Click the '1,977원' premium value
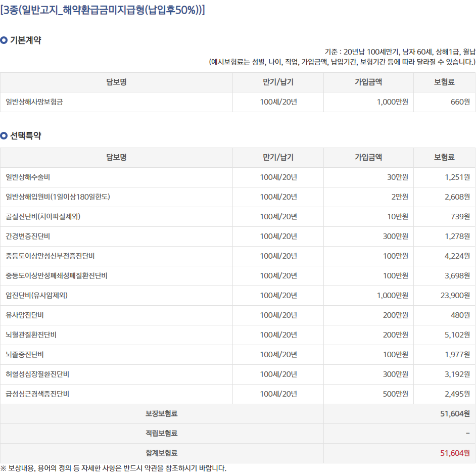This screenshot has width=476, height=476. tap(457, 355)
